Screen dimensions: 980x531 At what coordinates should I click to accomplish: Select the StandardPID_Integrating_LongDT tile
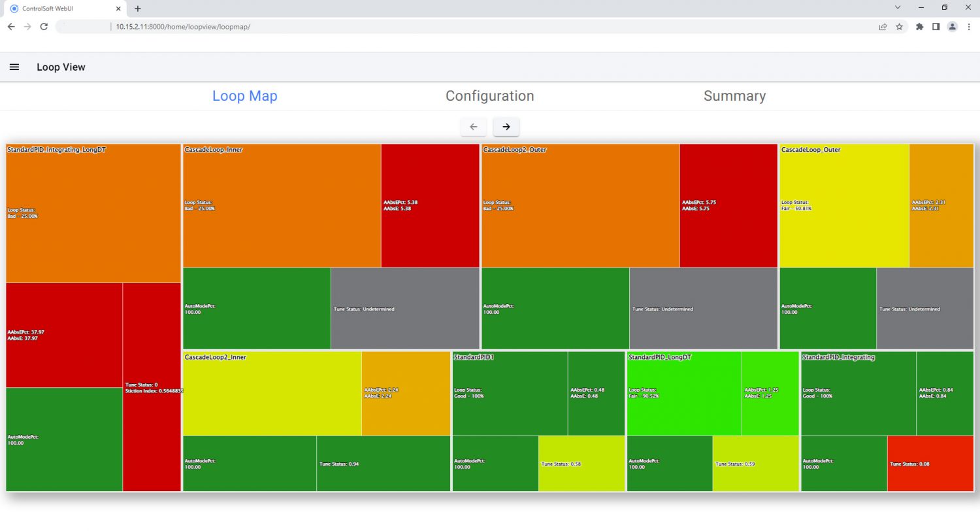tap(91, 209)
